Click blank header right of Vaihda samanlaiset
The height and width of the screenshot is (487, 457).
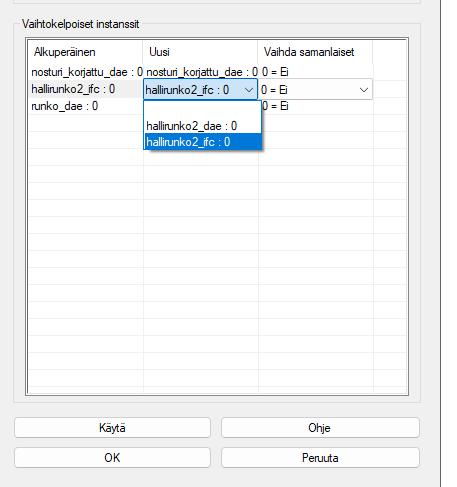pos(389,52)
